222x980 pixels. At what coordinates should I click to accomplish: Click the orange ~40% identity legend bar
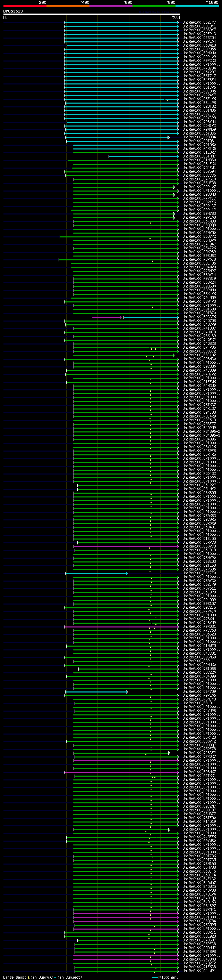[68, 6]
